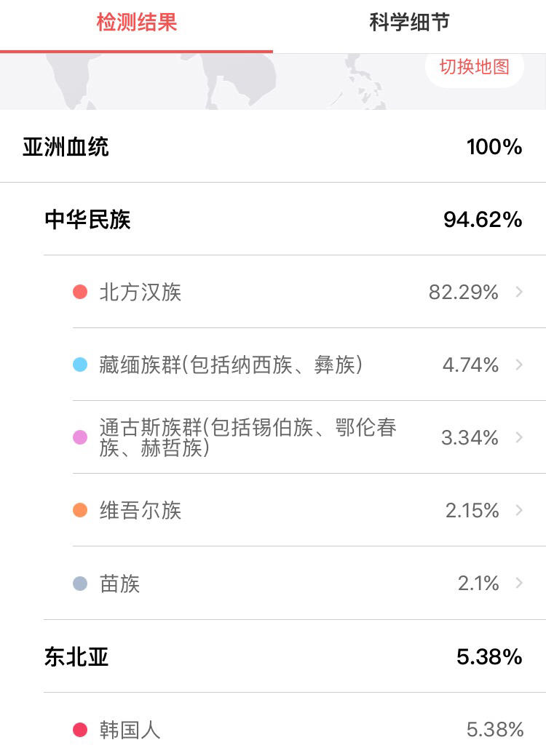Click the 82.29% percentage value
Screen dimensions: 546x756
coord(463,293)
